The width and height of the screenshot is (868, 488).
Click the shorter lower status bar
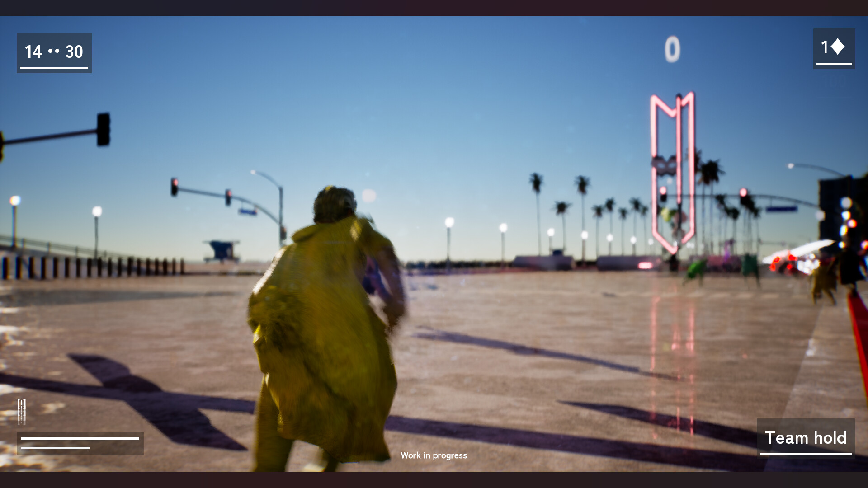click(x=55, y=448)
